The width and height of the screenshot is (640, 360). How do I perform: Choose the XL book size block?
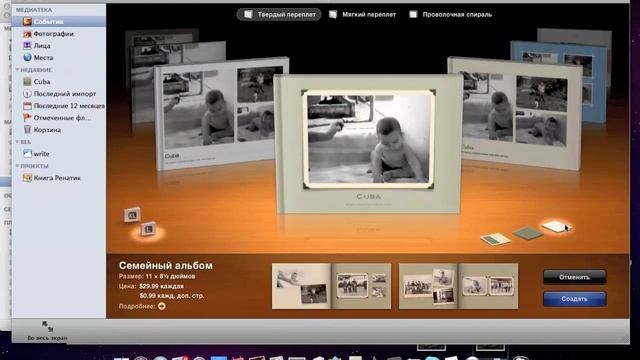(132, 215)
